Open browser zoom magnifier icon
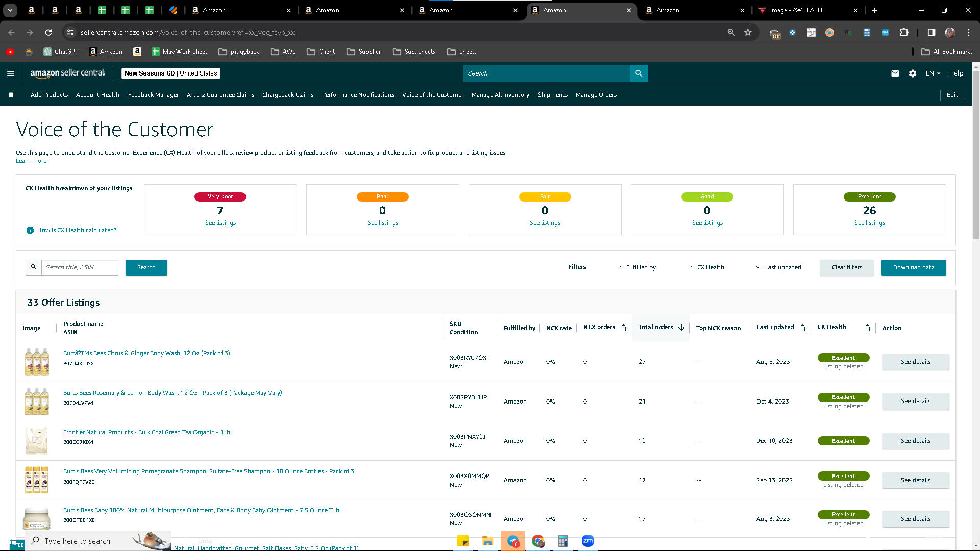The width and height of the screenshot is (980, 551). [x=731, y=32]
